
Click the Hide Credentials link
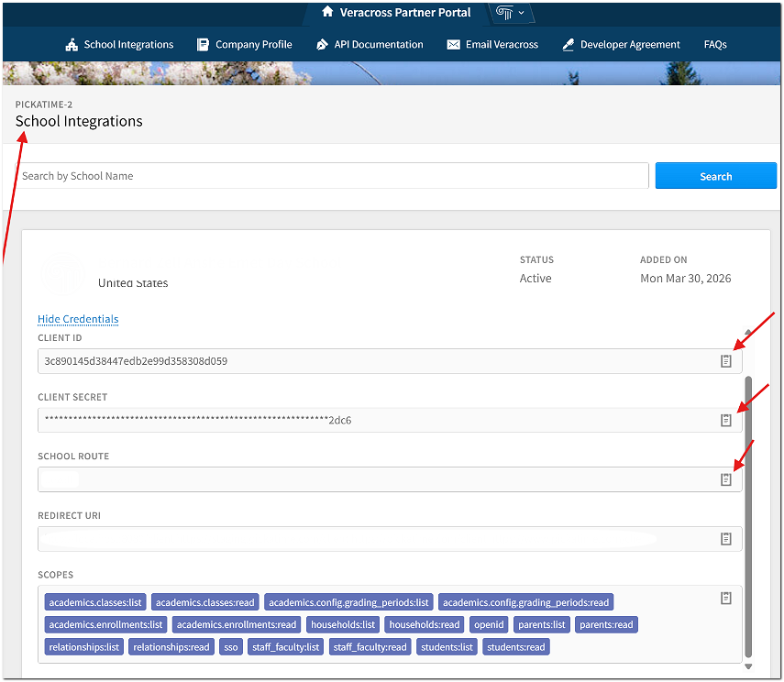[x=78, y=319]
